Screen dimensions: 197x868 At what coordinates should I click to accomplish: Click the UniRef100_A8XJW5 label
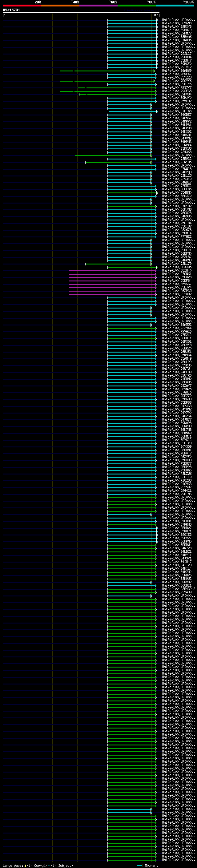click(177, 267)
